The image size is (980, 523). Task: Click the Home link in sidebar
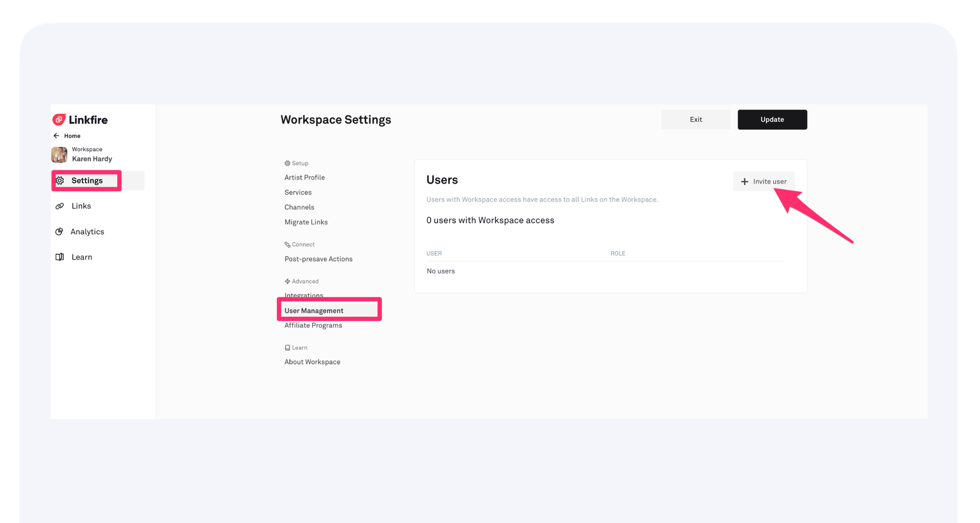click(72, 136)
